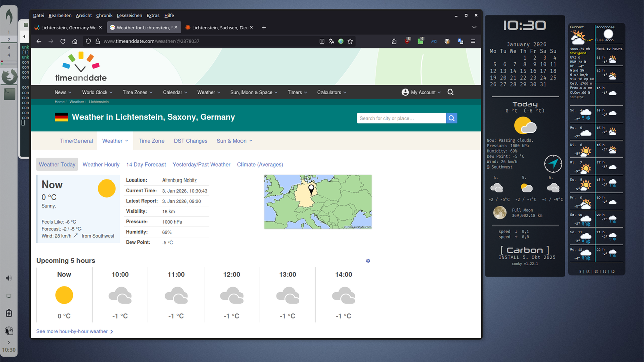Expand the World Clock menu
Screen dimensions: 644x362
(97, 92)
